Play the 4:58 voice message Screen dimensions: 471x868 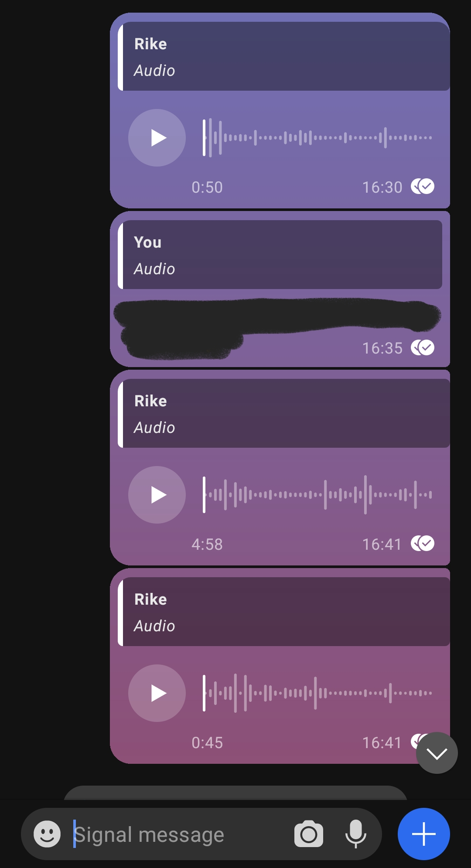(157, 495)
